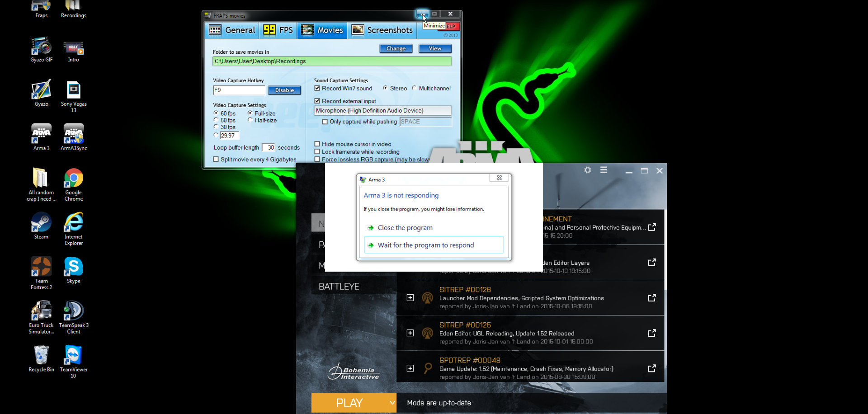The width and height of the screenshot is (868, 414).
Task: Open the Movies tab in FRAPS
Action: 322,30
